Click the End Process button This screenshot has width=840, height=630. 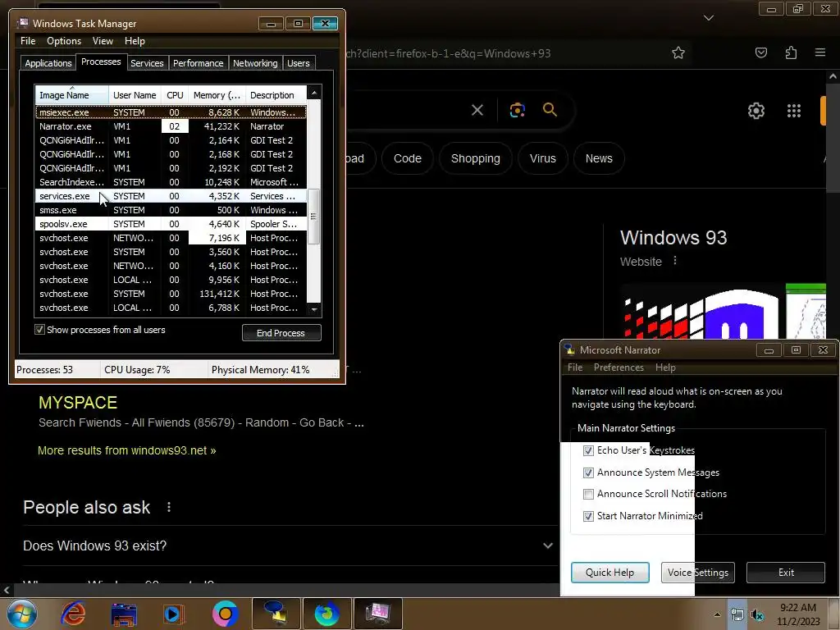(281, 333)
